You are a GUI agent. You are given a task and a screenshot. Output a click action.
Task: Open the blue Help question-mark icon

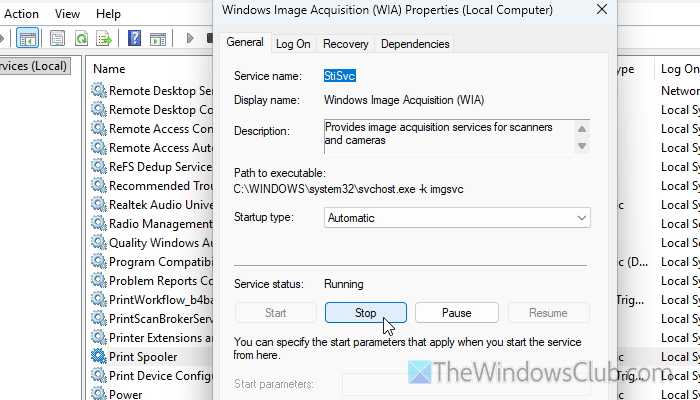pos(134,38)
